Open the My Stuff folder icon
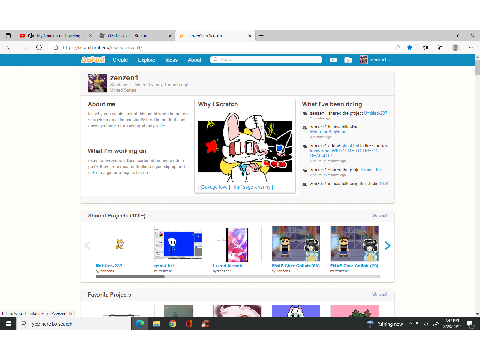The height and width of the screenshot is (360, 480). point(348,60)
